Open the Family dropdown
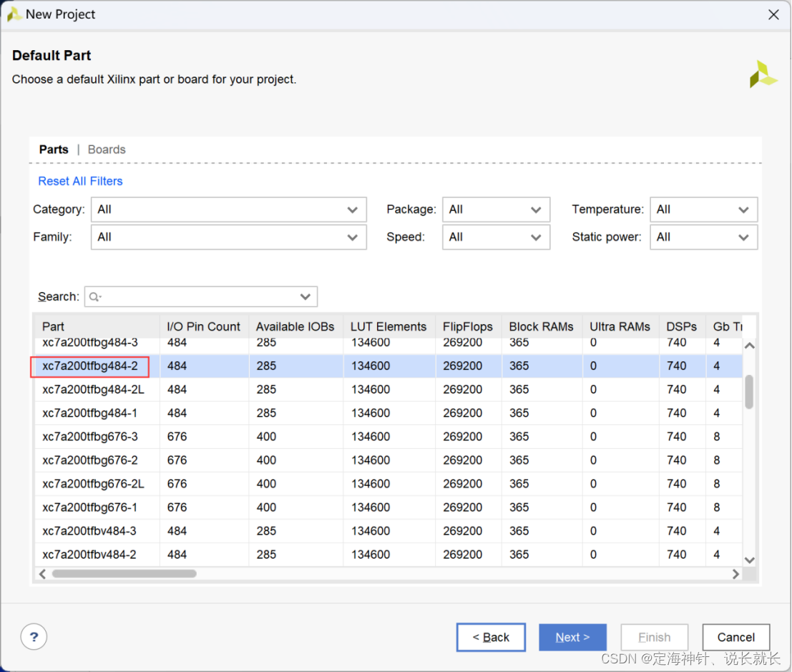Screen dimensions: 792x672 coord(229,238)
